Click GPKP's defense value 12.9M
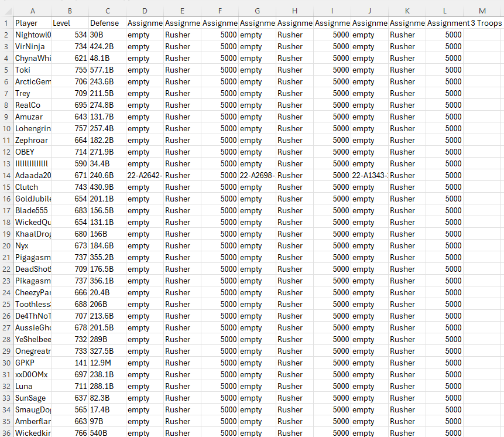 pos(107,363)
